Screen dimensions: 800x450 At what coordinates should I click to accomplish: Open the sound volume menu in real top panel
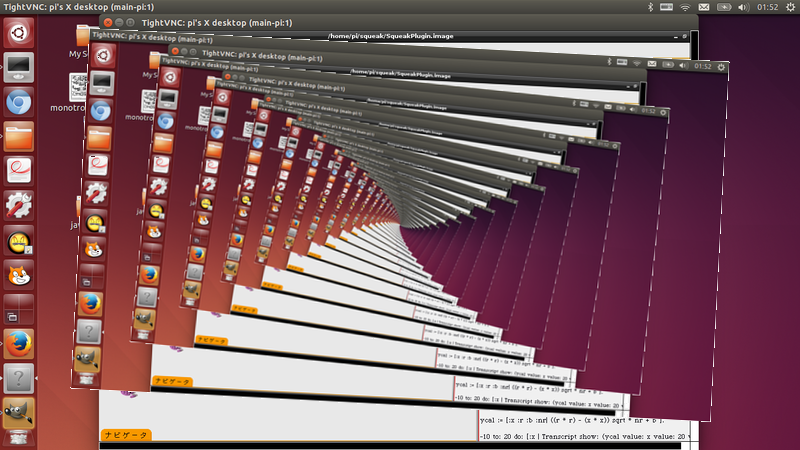click(743, 7)
